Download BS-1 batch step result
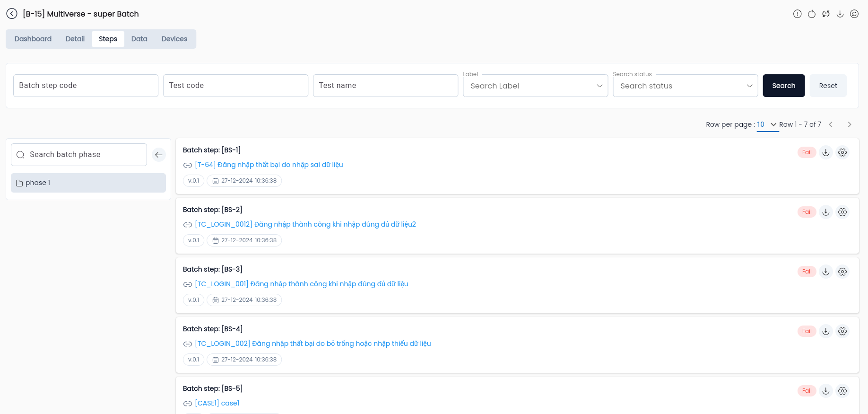The image size is (868, 414). point(826,152)
